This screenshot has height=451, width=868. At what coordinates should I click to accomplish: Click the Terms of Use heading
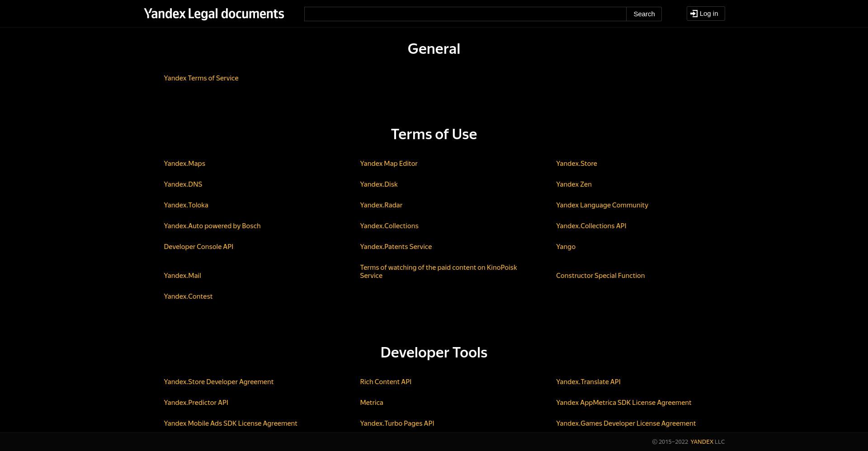point(434,134)
